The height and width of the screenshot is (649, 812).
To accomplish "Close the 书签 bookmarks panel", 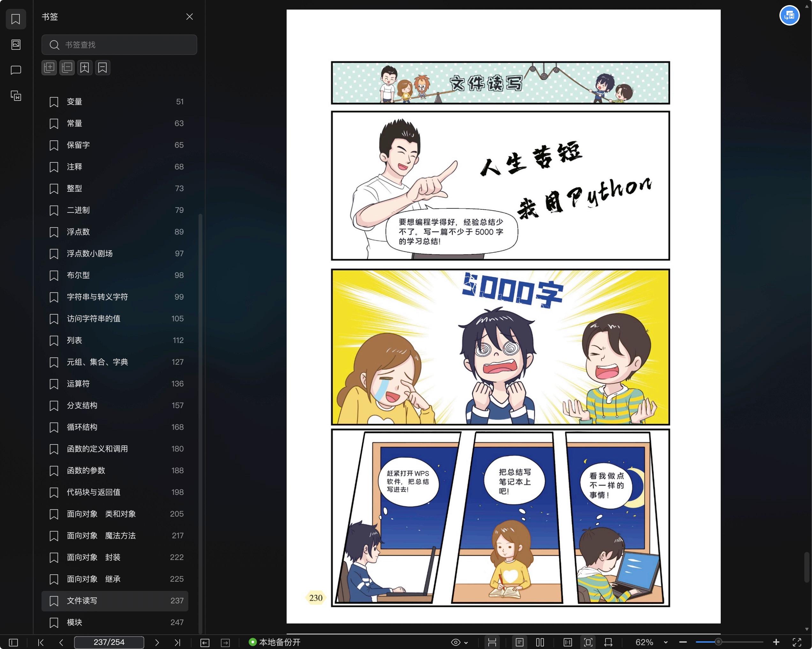I will [190, 17].
